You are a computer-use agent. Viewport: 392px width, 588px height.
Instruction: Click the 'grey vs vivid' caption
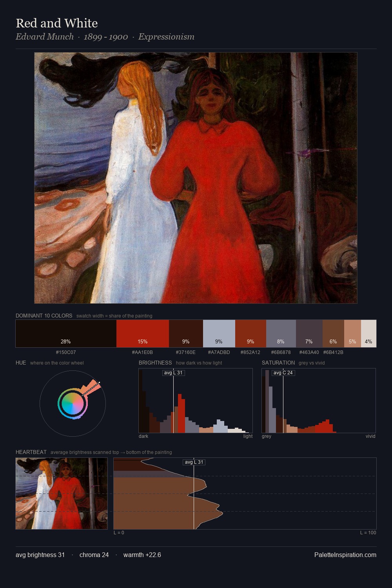(x=312, y=363)
